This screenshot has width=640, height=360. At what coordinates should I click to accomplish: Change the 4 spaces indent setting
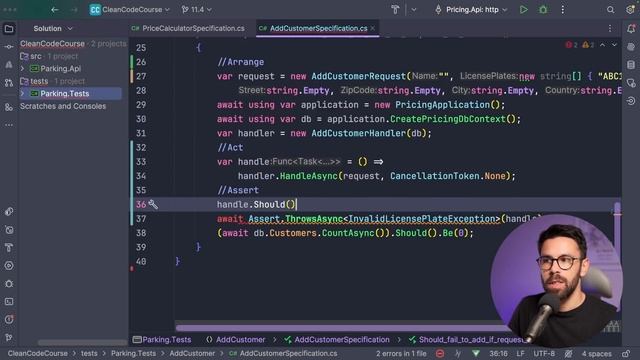(x=596, y=353)
